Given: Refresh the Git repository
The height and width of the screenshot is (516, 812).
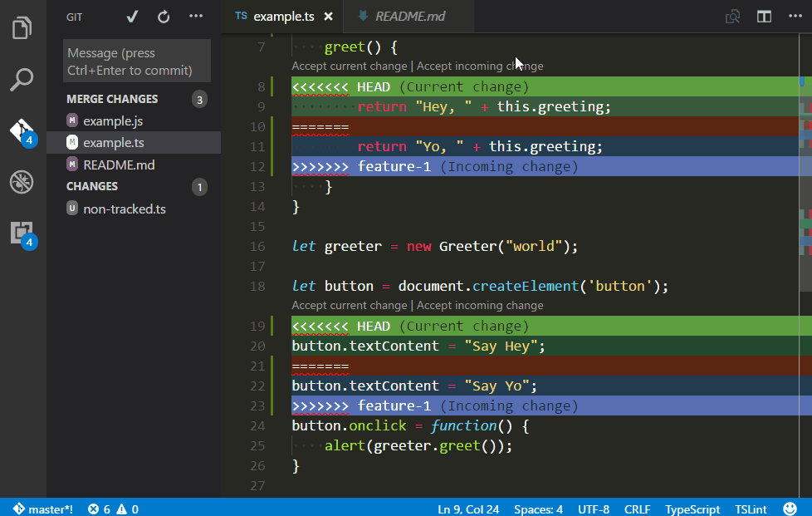Looking at the screenshot, I should (x=163, y=16).
